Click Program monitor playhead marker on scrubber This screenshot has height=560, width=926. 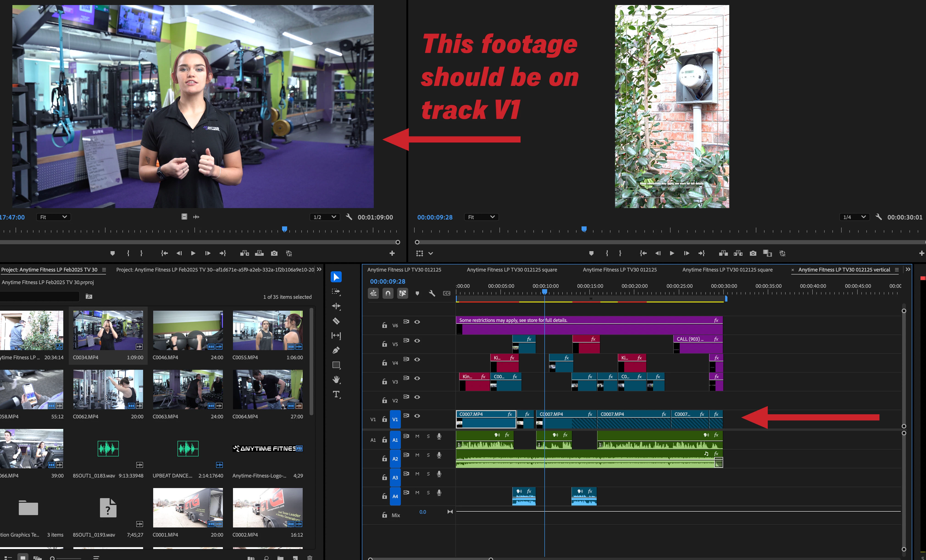pos(584,229)
